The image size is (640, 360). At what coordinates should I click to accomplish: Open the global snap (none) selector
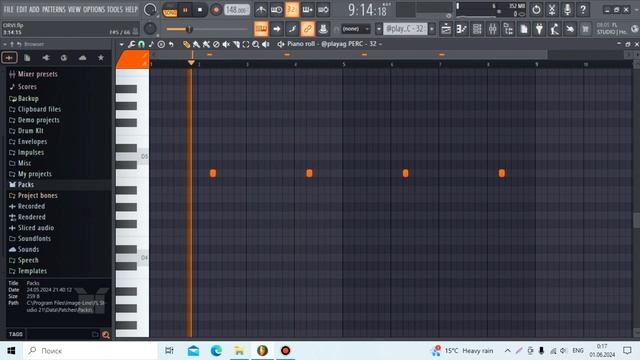coord(355,29)
